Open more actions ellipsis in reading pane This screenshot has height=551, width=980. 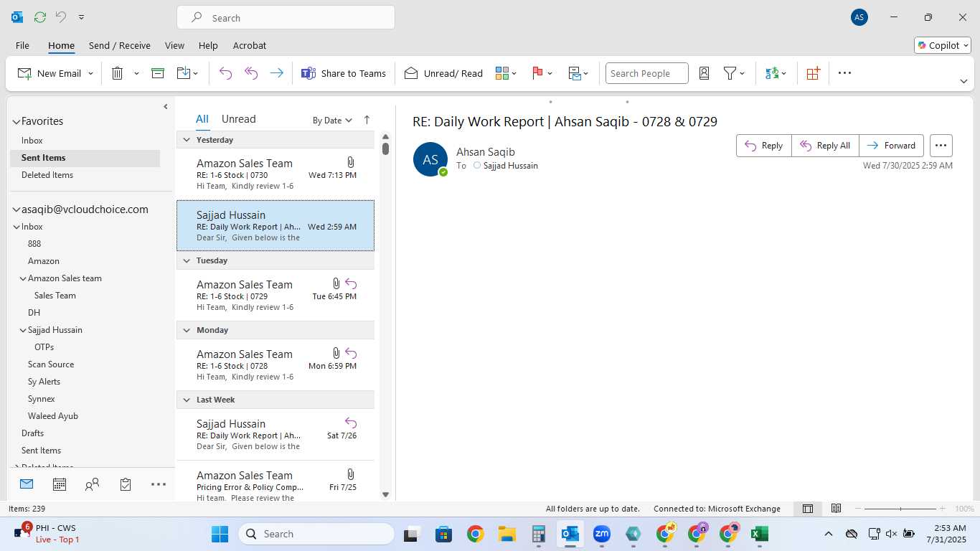(x=941, y=146)
